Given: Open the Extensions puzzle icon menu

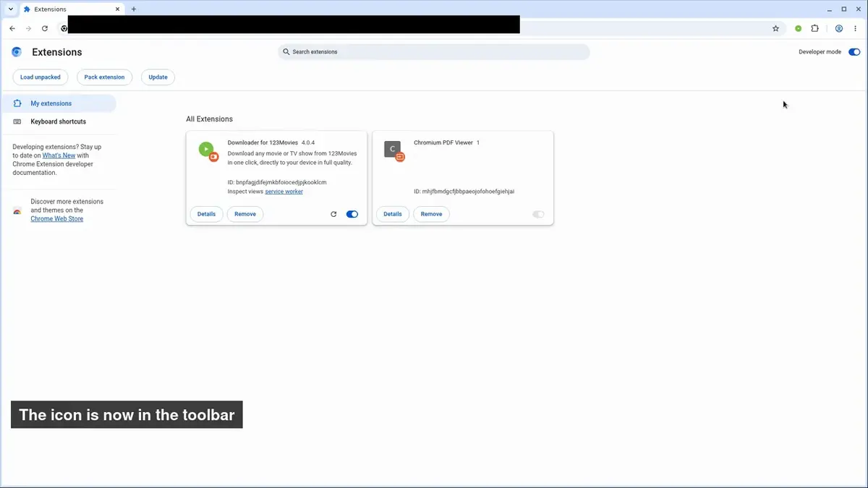Looking at the screenshot, I should point(815,28).
